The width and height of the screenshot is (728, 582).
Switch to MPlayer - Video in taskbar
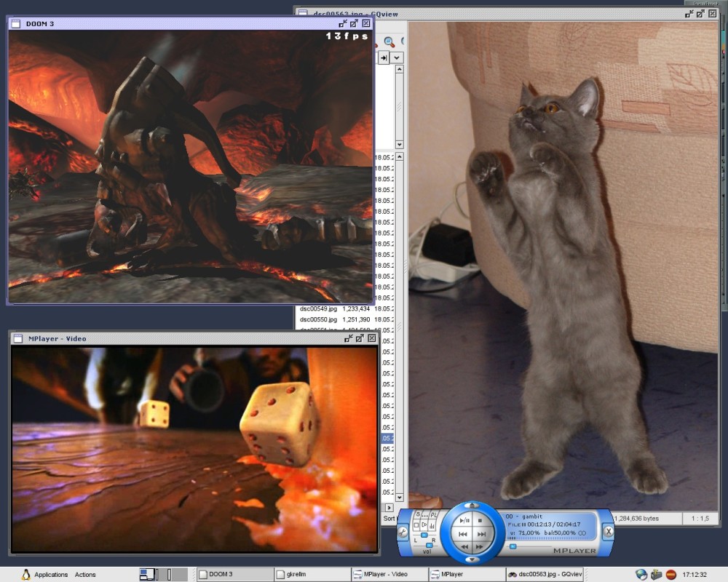click(389, 574)
